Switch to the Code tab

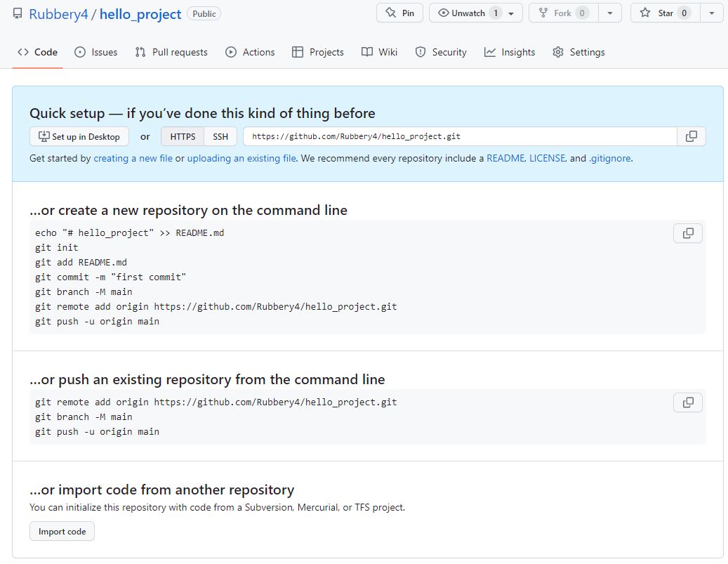[37, 52]
